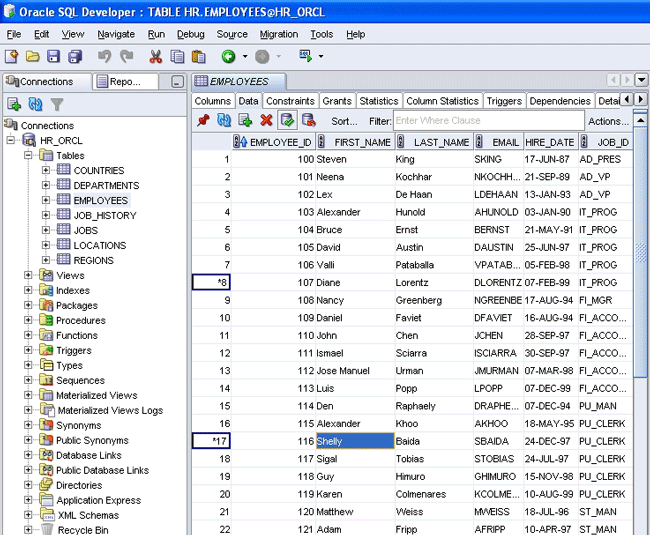The image size is (650, 535).
Task: Click the Save All icon
Action: (x=74, y=57)
